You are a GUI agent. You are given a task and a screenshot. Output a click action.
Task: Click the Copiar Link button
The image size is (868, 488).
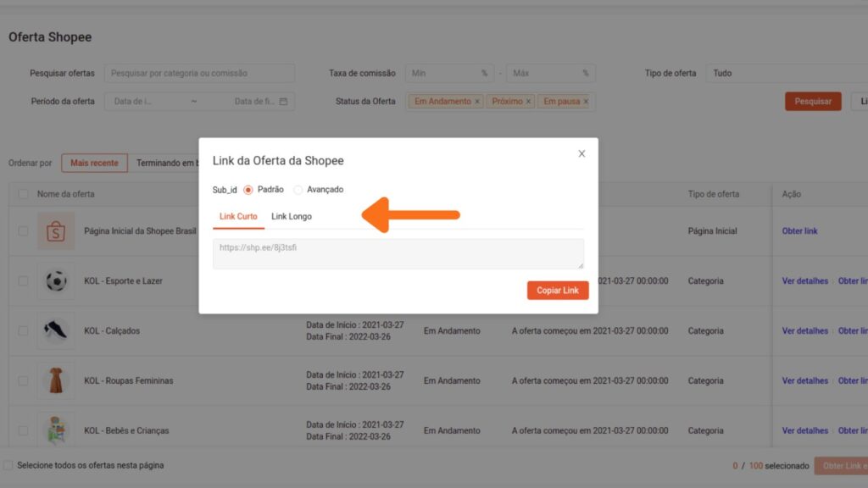[558, 291]
